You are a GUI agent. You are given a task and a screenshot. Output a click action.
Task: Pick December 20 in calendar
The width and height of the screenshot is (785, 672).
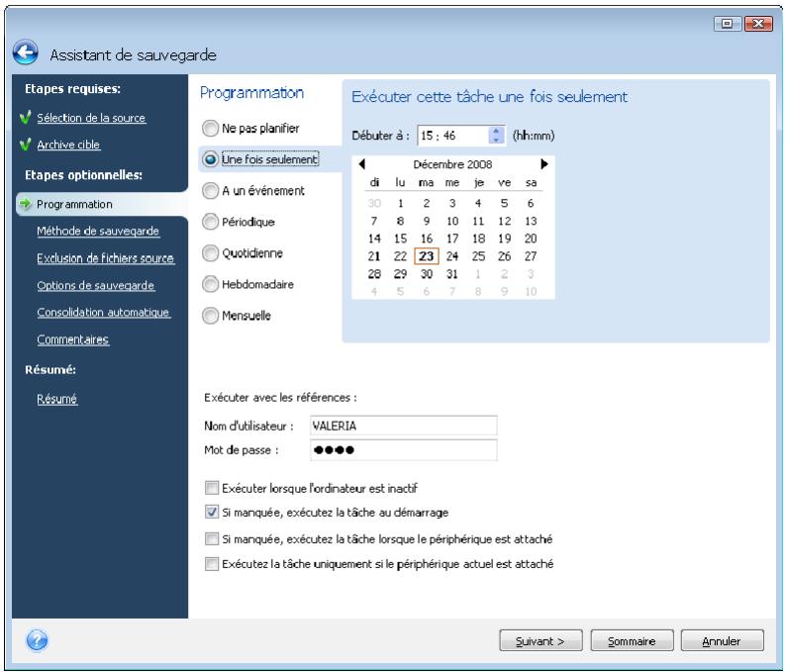click(531, 239)
